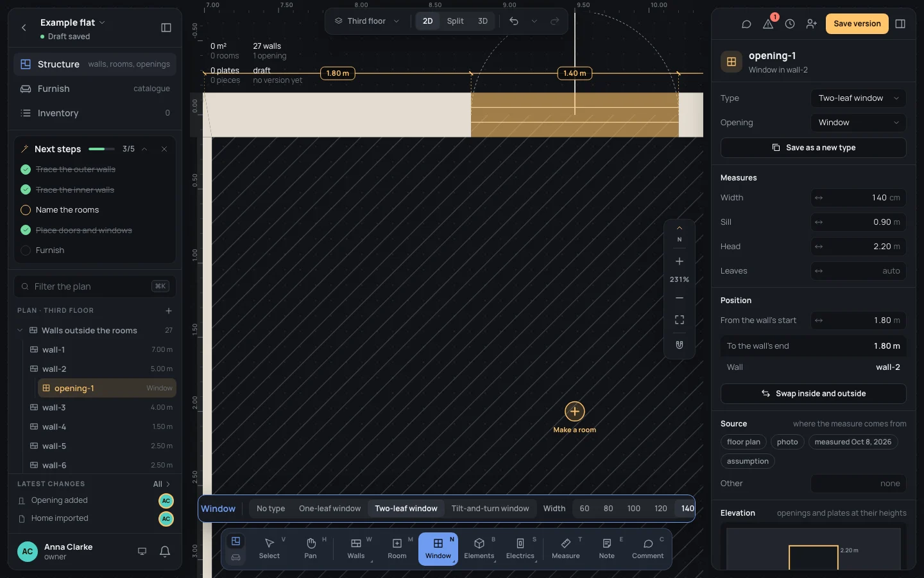The width and height of the screenshot is (924, 578).
Task: Open the undo history dropdown arrow
Action: (534, 21)
